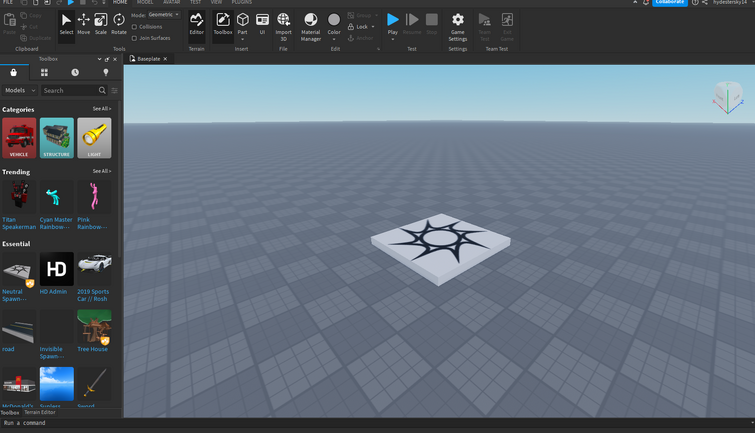The image size is (755, 433).
Task: Open the Vehicle category tile
Action: point(19,138)
